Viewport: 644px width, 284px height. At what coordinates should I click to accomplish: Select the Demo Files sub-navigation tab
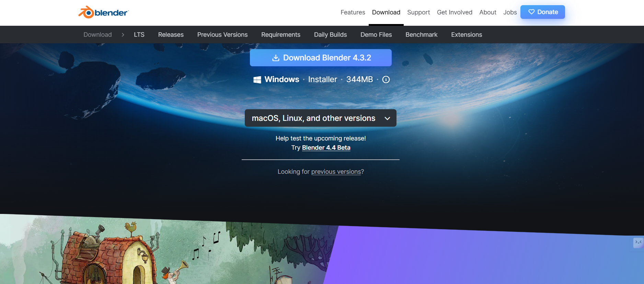[376, 35]
